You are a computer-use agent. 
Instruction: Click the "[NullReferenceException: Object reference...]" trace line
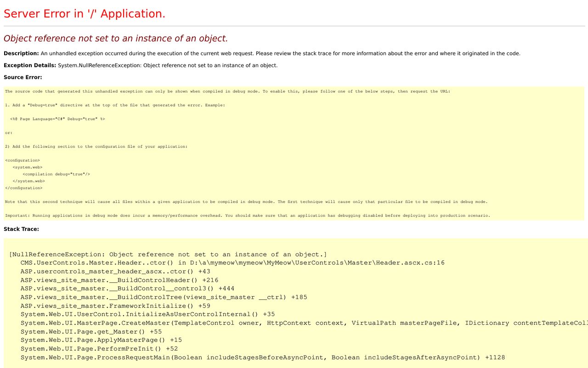tap(168, 254)
